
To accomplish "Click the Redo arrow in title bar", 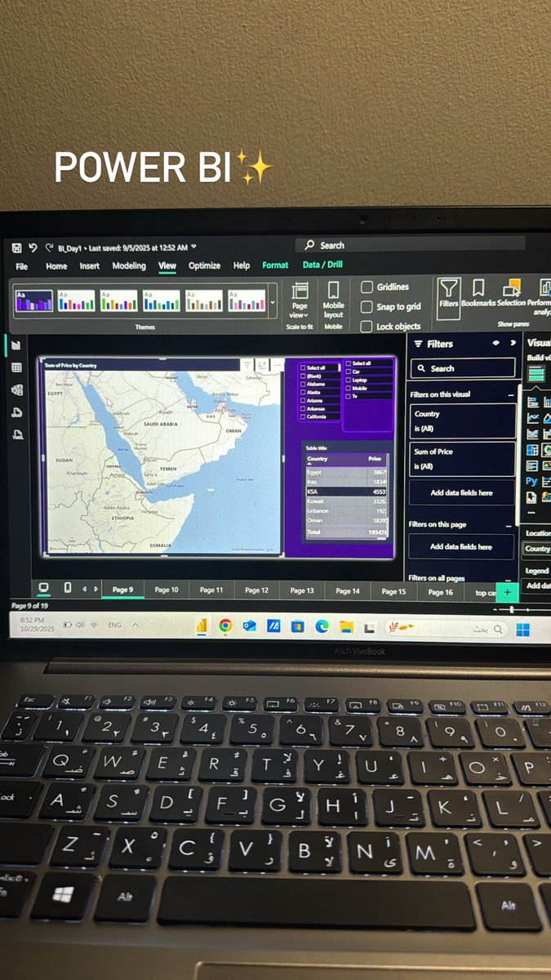I will click(49, 247).
